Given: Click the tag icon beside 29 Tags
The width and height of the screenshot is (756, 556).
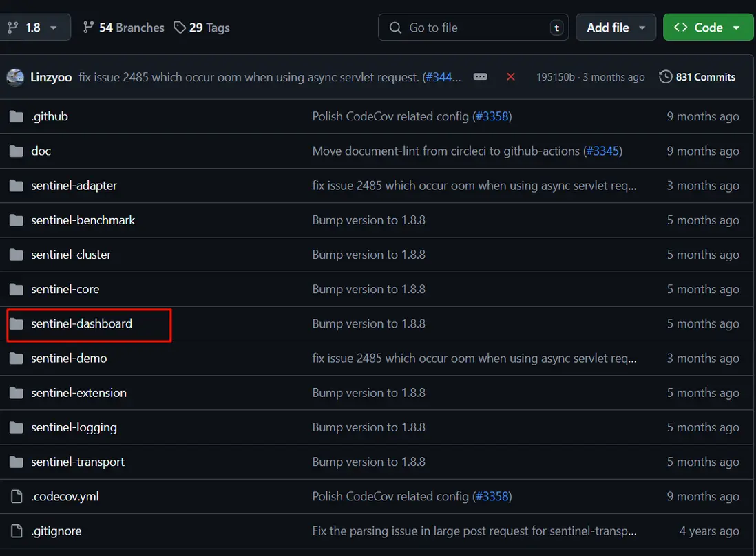Looking at the screenshot, I should [180, 28].
